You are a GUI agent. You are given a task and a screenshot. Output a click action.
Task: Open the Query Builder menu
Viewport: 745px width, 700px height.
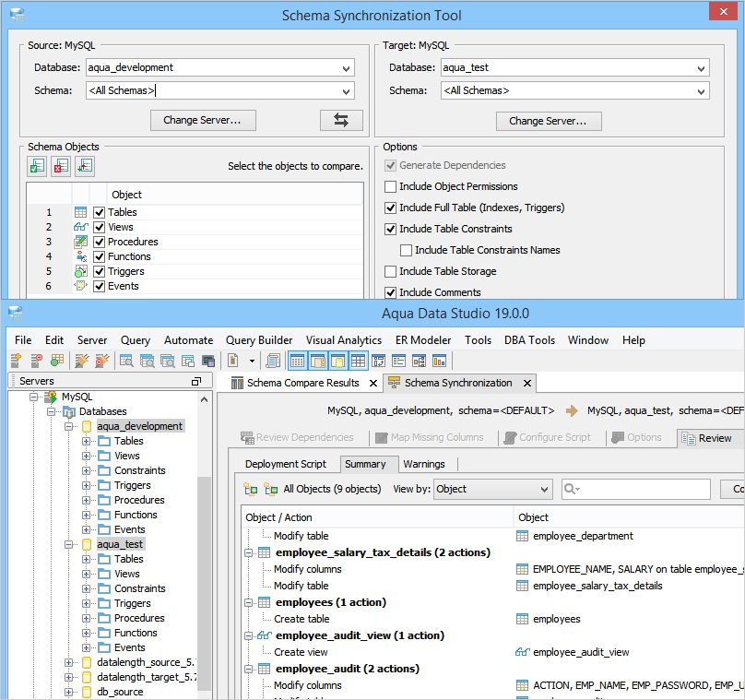point(259,340)
